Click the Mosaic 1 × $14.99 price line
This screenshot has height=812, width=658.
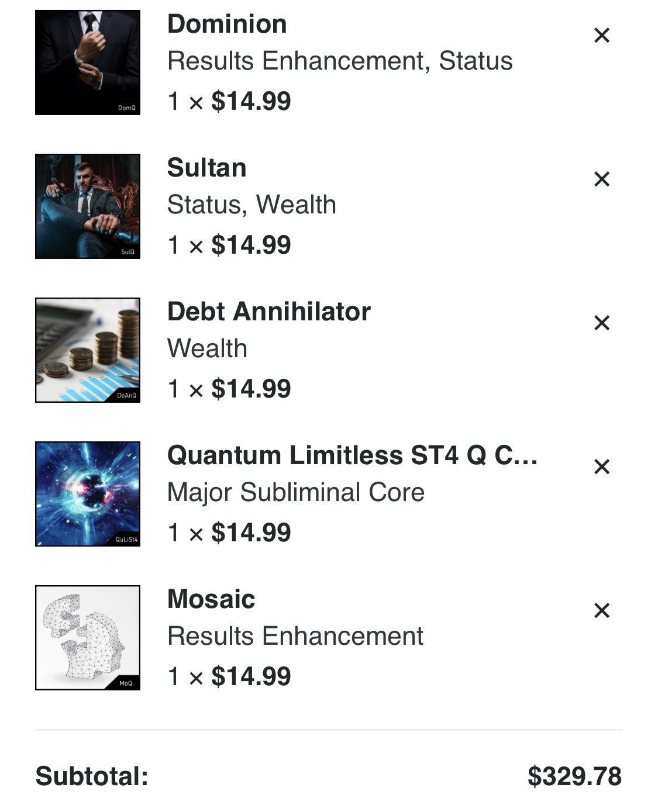point(229,676)
